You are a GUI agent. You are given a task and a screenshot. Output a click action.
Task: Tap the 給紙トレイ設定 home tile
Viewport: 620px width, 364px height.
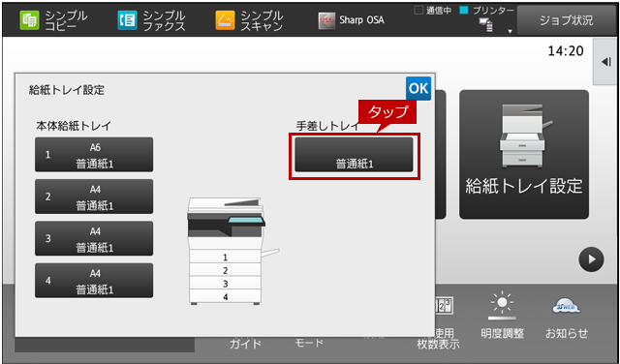(x=524, y=155)
